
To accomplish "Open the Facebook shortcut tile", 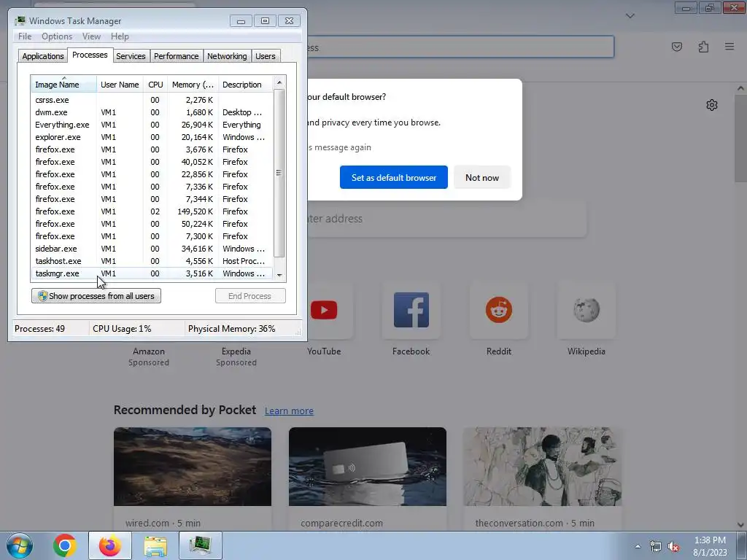I will 411,310.
